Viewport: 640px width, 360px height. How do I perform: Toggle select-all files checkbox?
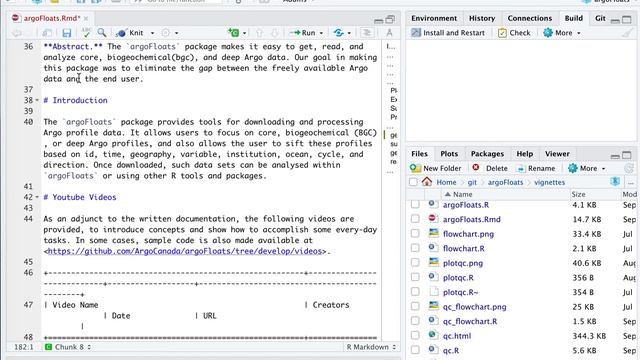click(x=413, y=182)
